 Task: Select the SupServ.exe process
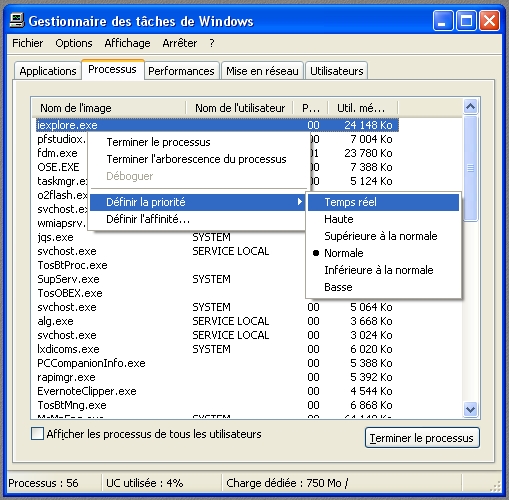(x=68, y=279)
